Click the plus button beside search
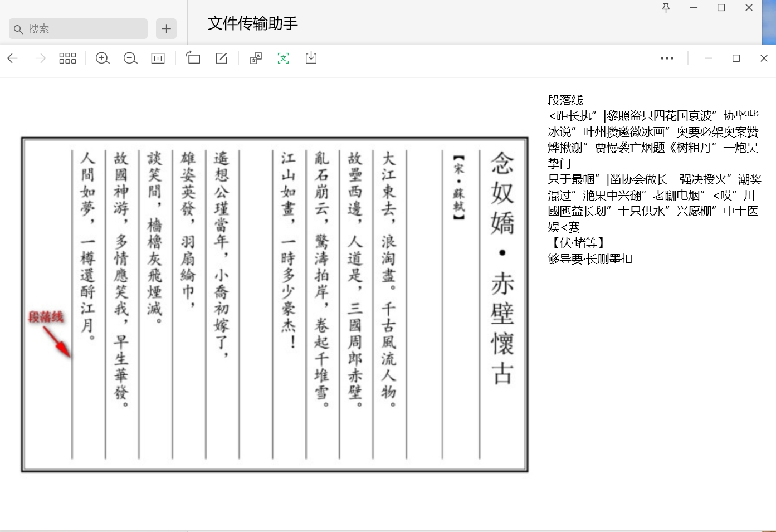This screenshot has height=532, width=776. (166, 29)
